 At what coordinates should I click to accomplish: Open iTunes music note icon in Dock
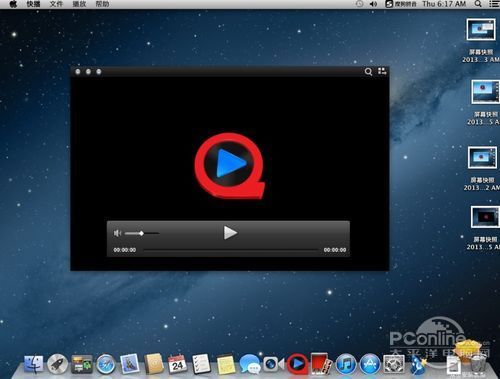(346, 364)
